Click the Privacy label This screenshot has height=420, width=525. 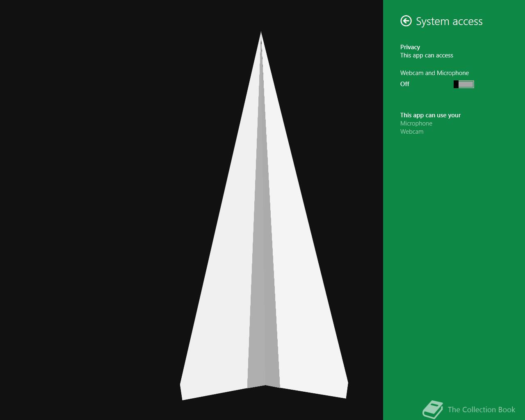point(410,47)
